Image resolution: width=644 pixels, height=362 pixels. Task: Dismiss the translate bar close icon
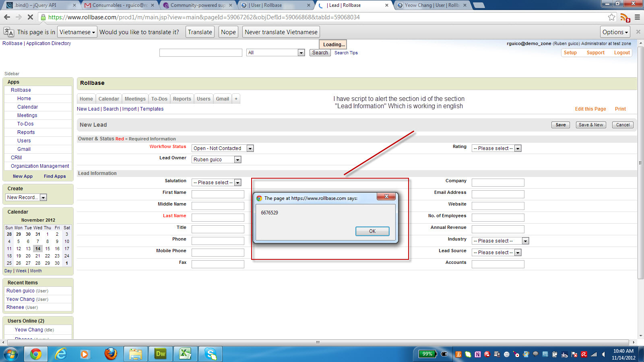pos(638,32)
